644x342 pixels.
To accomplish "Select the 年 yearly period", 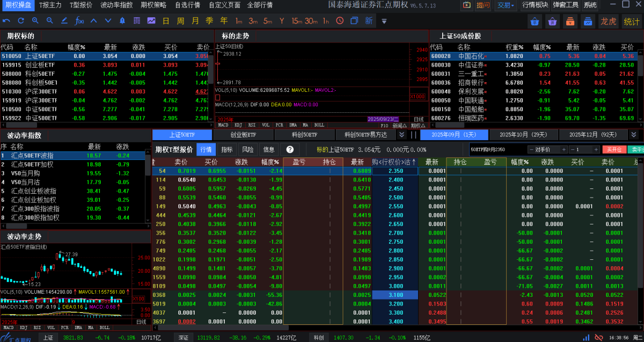I will click(224, 21).
